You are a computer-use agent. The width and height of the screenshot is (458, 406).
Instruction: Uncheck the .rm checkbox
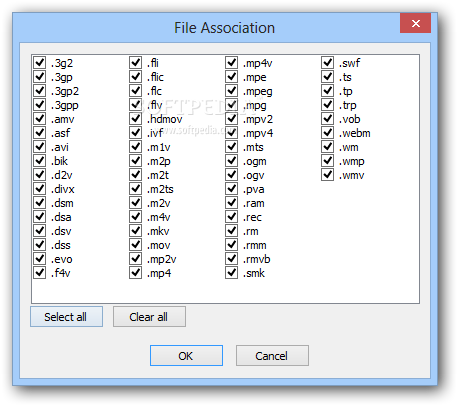232,231
